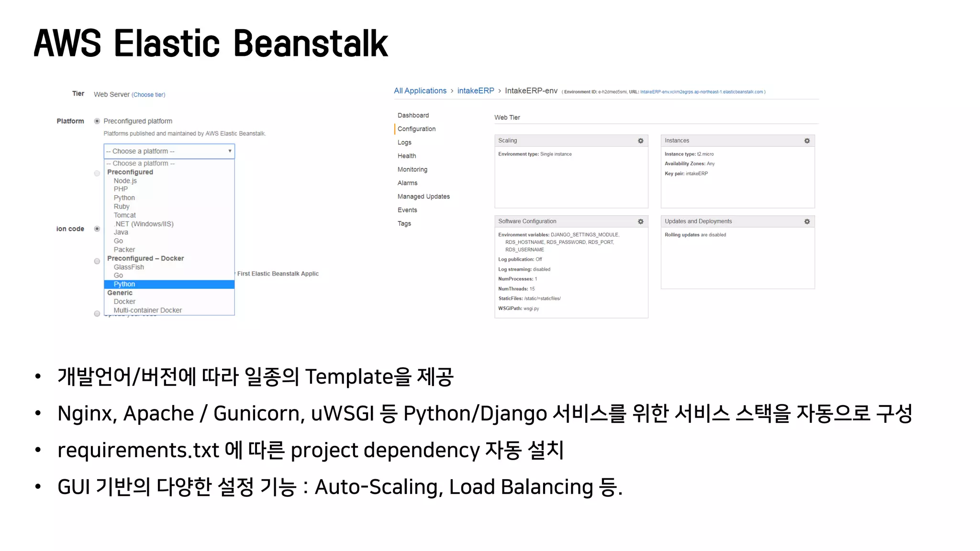Screen dimensions: 980x551
Task: Click the Instances panel header
Action: click(x=737, y=141)
